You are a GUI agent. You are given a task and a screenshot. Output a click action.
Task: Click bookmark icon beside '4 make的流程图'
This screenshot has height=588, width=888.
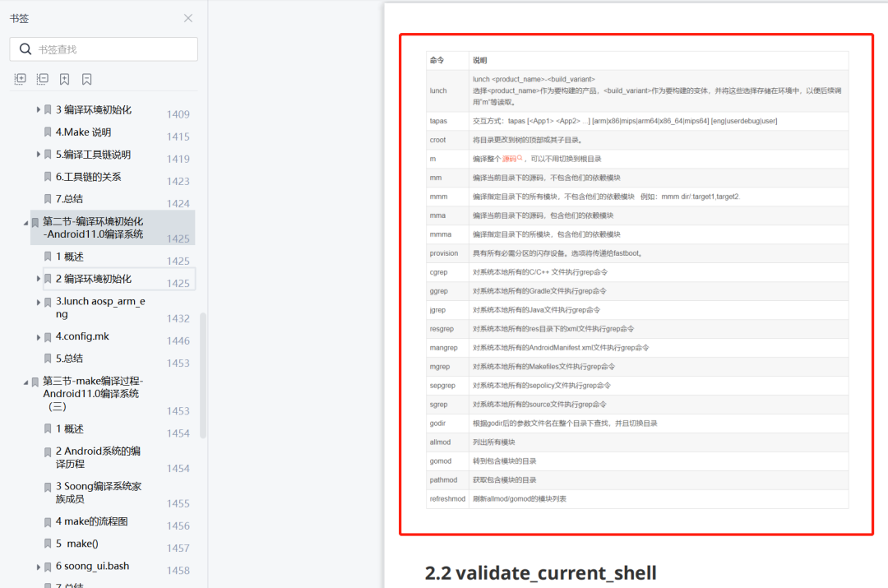pos(48,521)
